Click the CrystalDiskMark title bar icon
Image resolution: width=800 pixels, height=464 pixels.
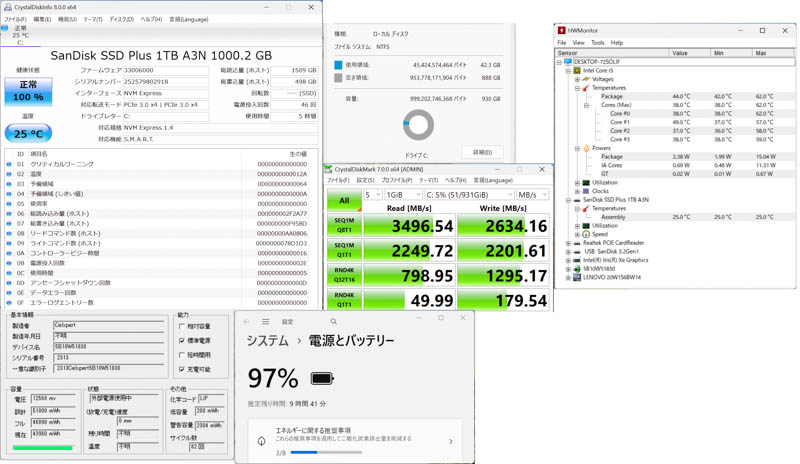click(329, 169)
